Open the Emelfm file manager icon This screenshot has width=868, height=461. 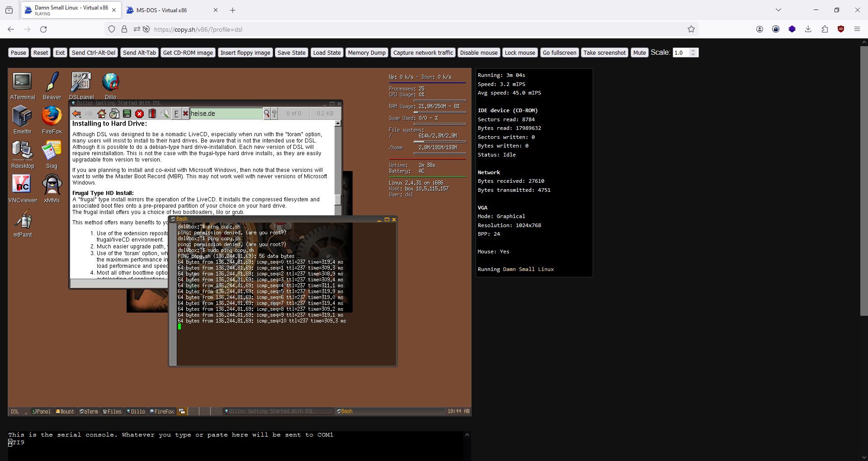[22, 120]
